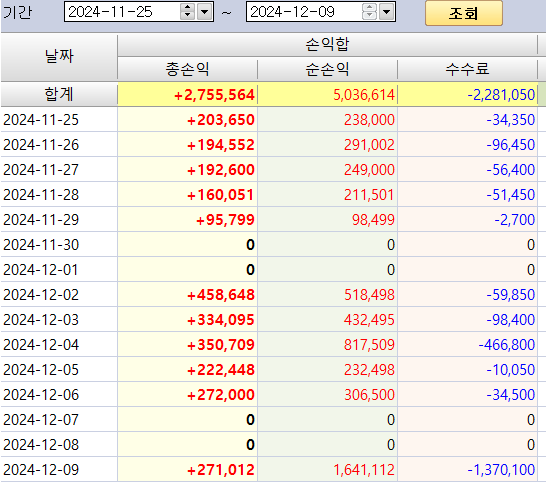
Task: Select gross profit cell +334,095
Action: [x=187, y=320]
